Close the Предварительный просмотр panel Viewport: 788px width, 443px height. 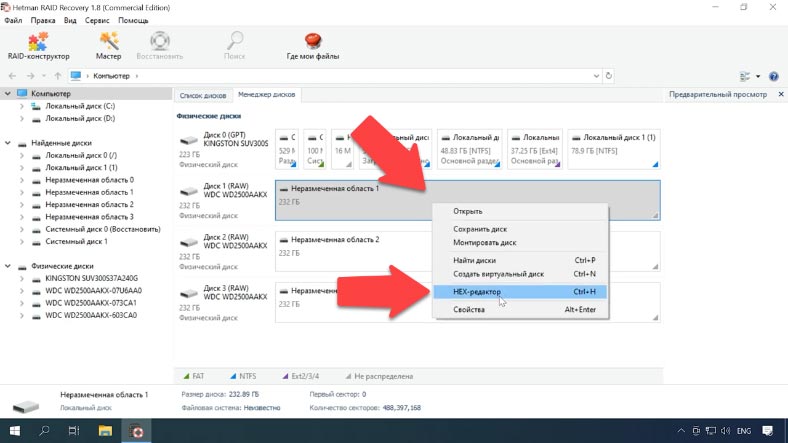[781, 94]
